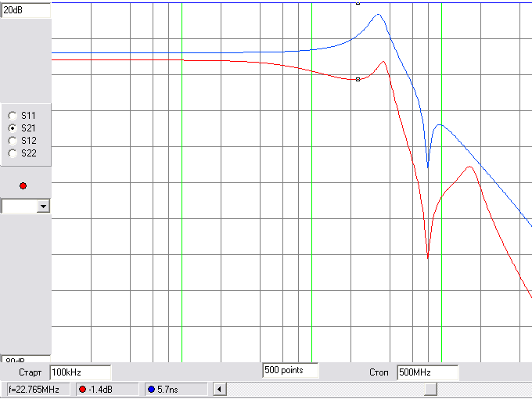
Task: Click the Старт label
Action: coord(30,372)
